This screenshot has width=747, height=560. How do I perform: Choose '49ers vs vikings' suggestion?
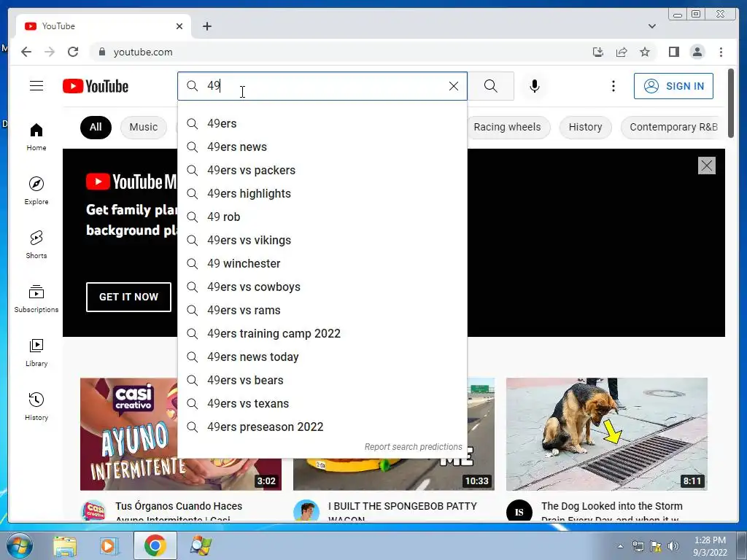(x=322, y=241)
